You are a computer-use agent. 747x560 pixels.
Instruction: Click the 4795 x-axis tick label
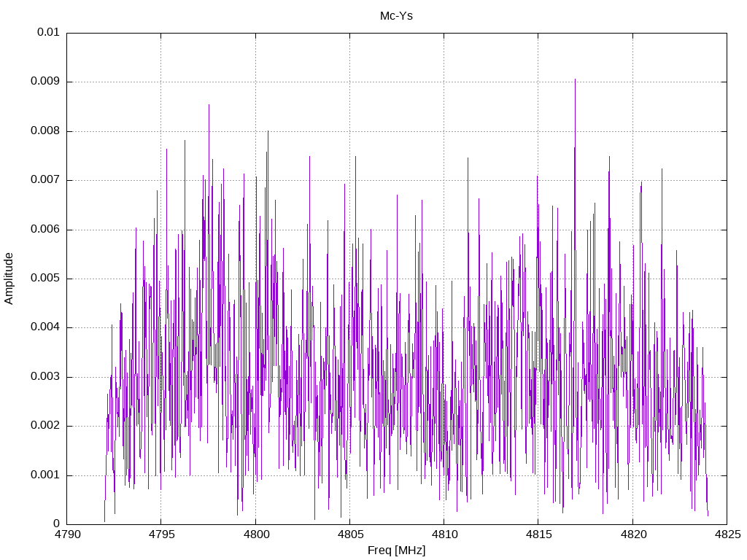pos(161,534)
